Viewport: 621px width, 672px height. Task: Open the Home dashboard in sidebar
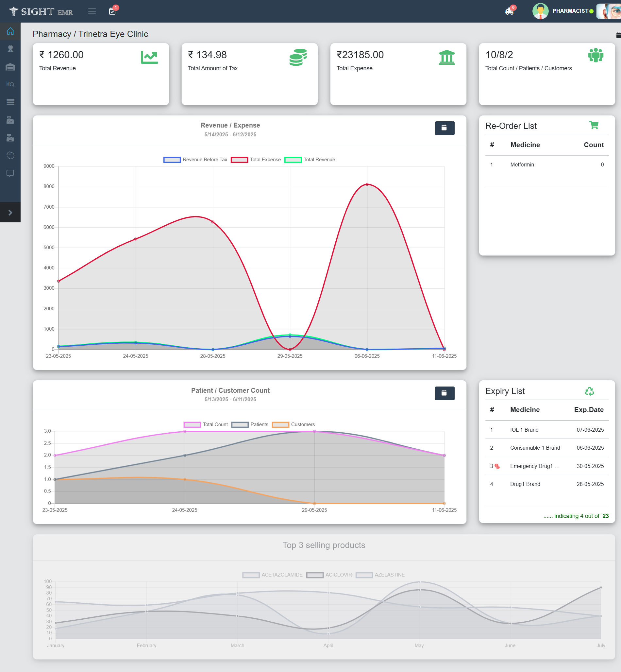[x=10, y=31]
